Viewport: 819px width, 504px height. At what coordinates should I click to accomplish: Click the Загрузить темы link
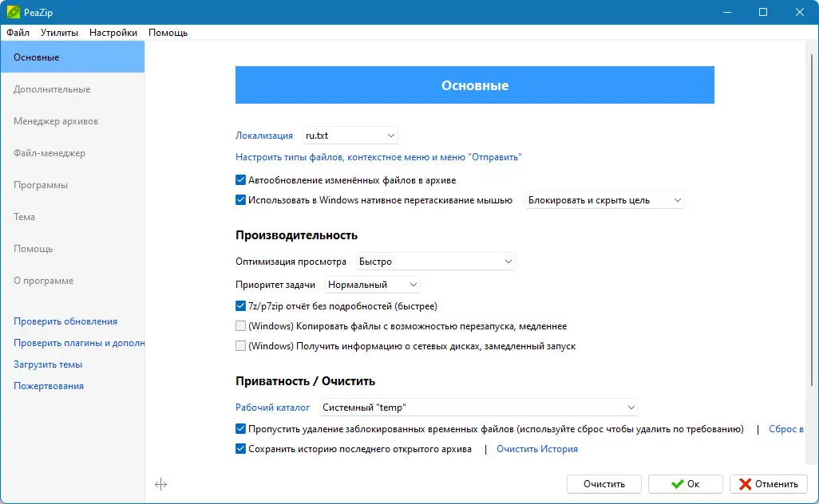[48, 364]
